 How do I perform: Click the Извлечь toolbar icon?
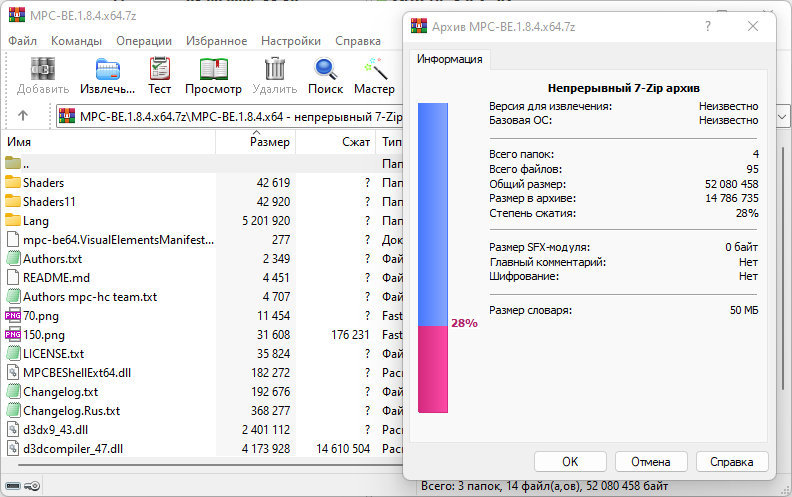click(x=108, y=69)
